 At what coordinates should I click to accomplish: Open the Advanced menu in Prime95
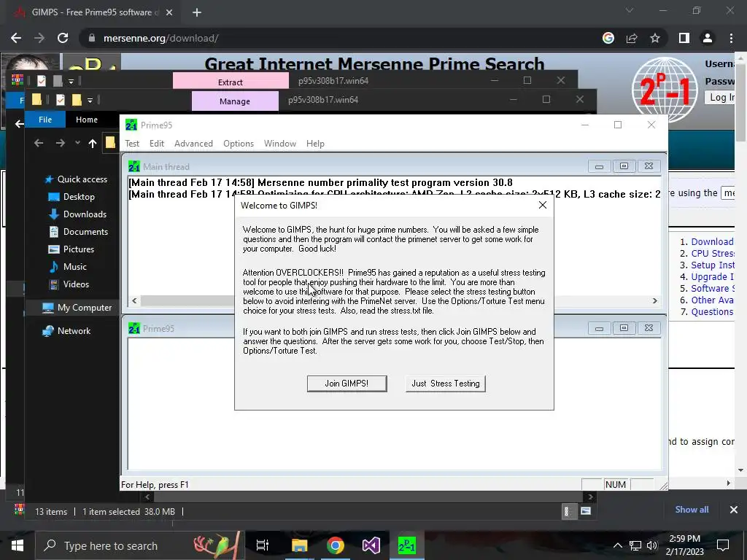[193, 144]
